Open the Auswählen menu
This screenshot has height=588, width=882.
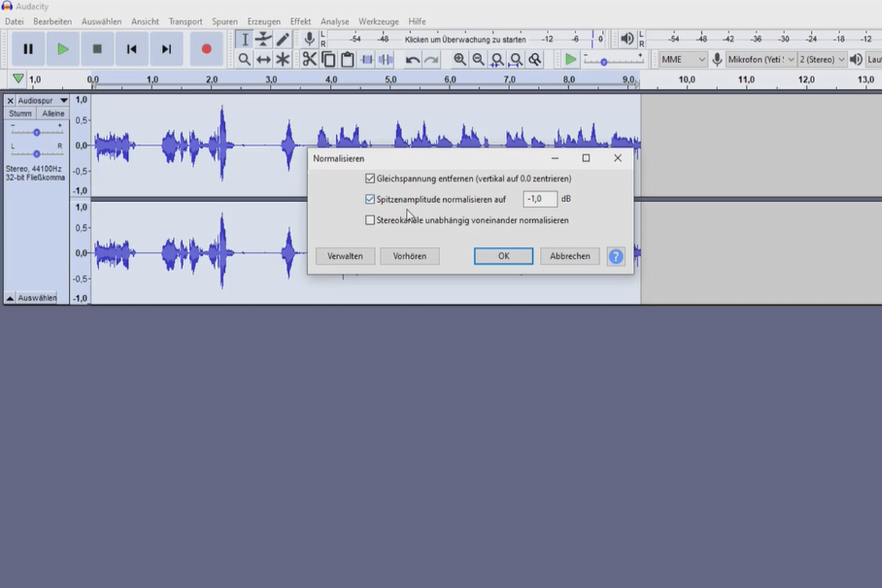point(101,21)
